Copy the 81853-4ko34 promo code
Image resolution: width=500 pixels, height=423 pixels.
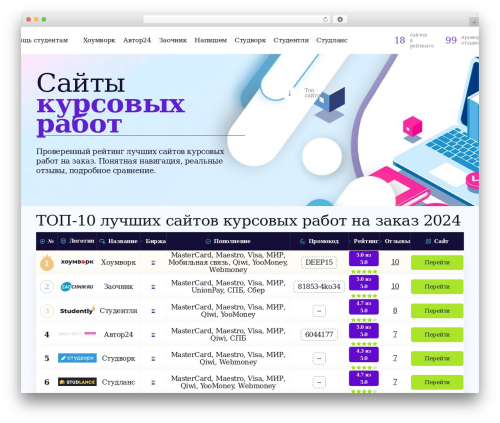pyautogui.click(x=319, y=287)
